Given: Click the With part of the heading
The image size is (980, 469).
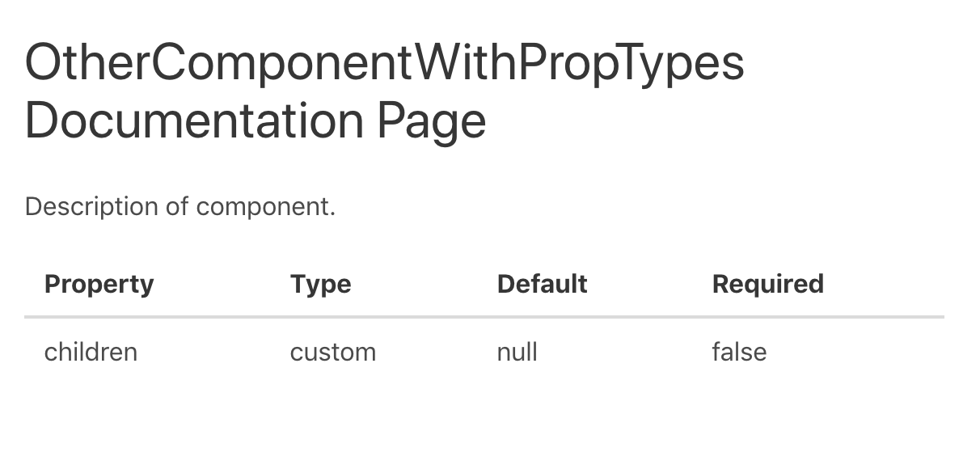Looking at the screenshot, I should (464, 63).
